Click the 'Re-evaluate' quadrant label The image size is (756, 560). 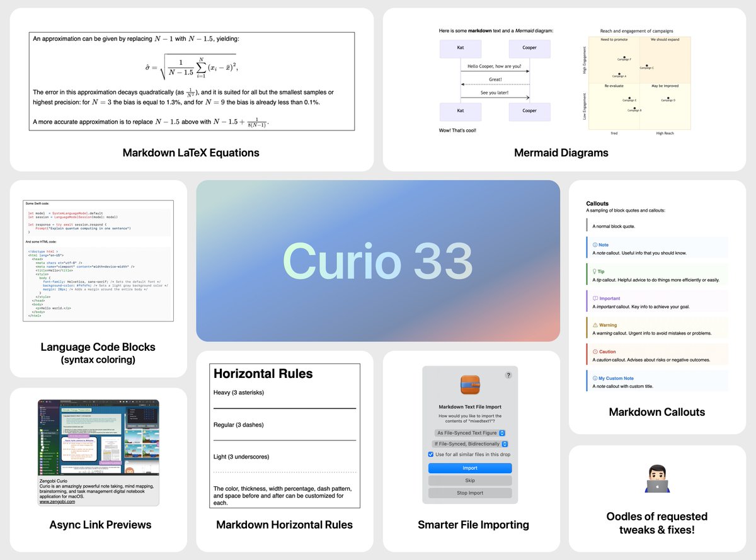pyautogui.click(x=614, y=86)
